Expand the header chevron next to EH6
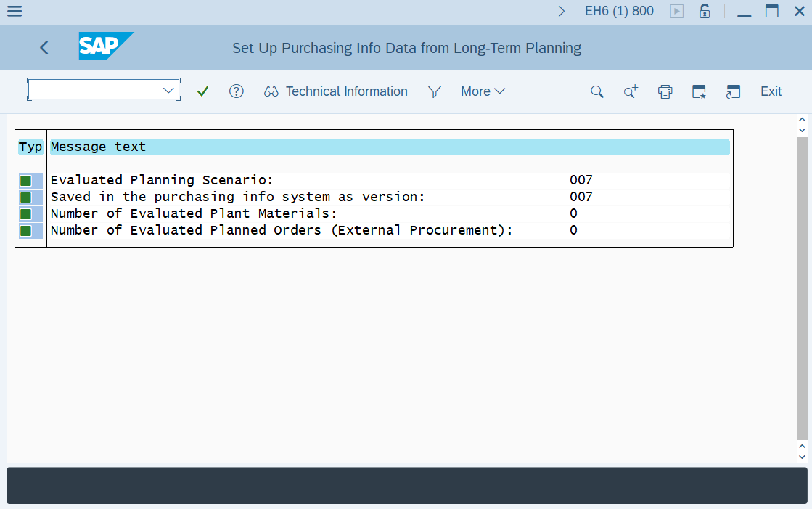Viewport: 812px width, 509px height. click(x=560, y=11)
